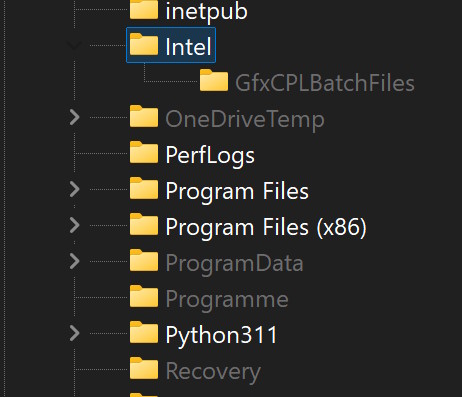The image size is (462, 397).
Task: Click the OneDriveTemp folder icon
Action: pyautogui.click(x=144, y=116)
